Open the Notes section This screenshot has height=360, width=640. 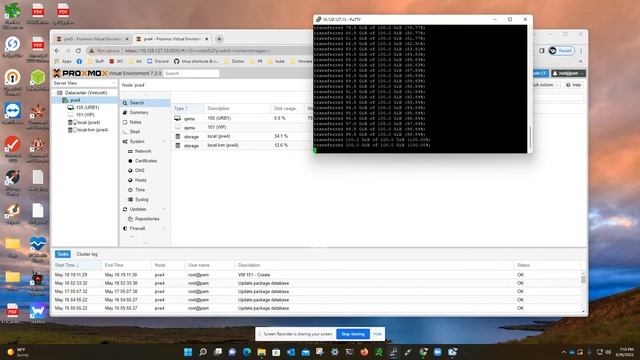[135, 122]
